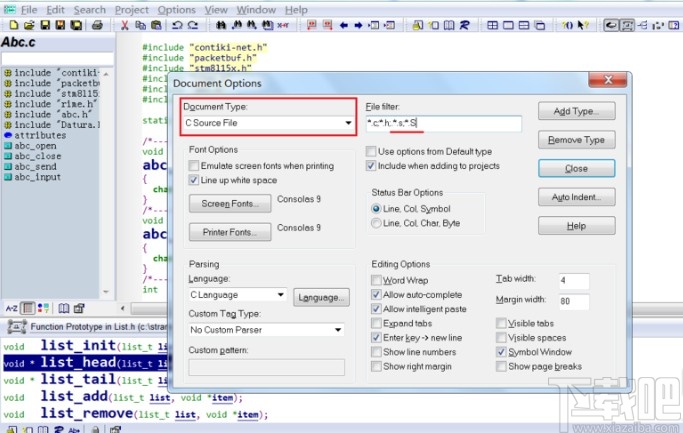This screenshot has width=683, height=433.
Task: Click the File filter text field
Action: click(443, 123)
